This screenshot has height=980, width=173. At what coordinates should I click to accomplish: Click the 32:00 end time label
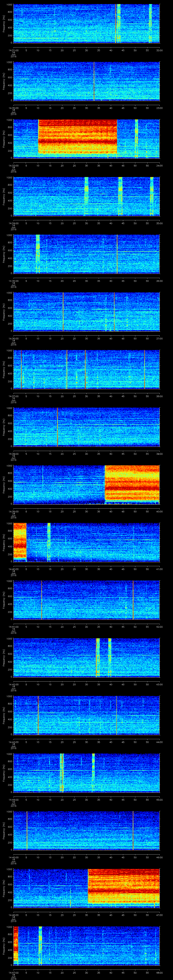(x=159, y=50)
